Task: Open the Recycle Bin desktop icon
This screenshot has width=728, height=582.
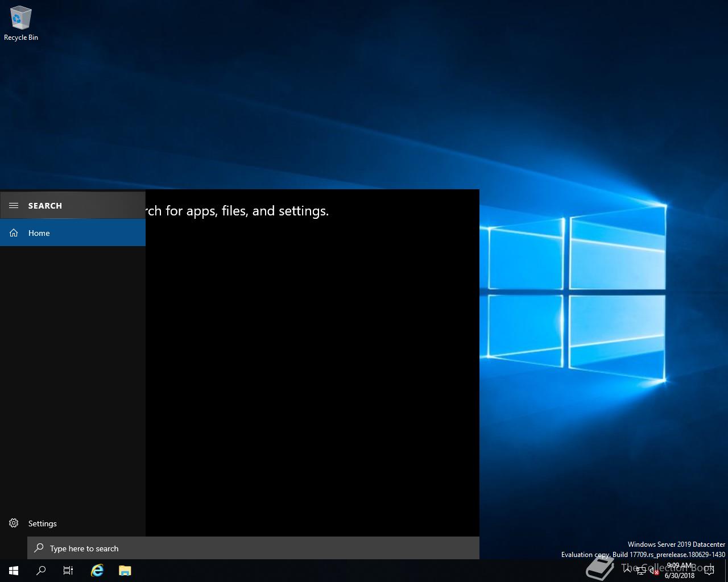Action: click(x=20, y=24)
